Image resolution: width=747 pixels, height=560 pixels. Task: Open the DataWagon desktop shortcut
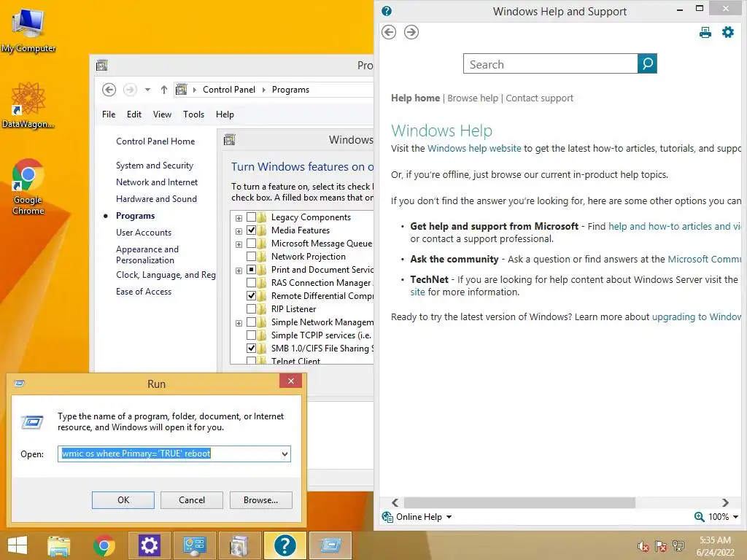(x=28, y=106)
